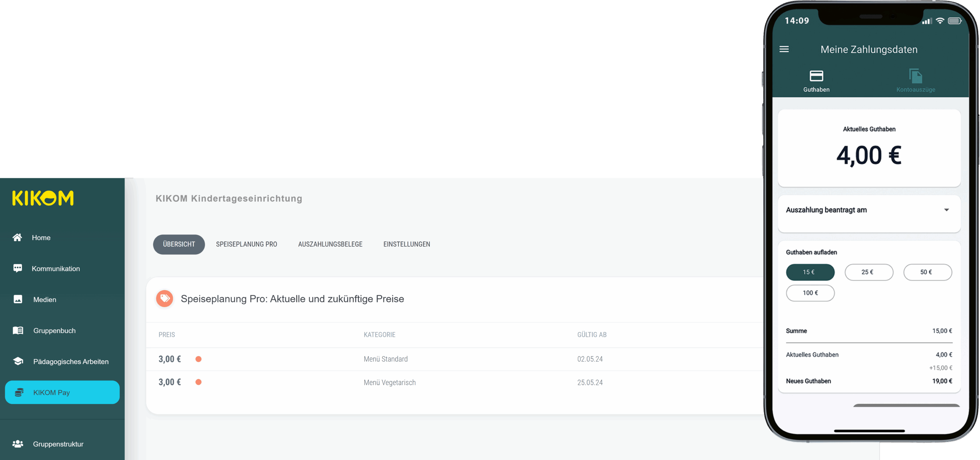Click the Home house icon in the sidebar
The image size is (980, 460).
(x=17, y=237)
